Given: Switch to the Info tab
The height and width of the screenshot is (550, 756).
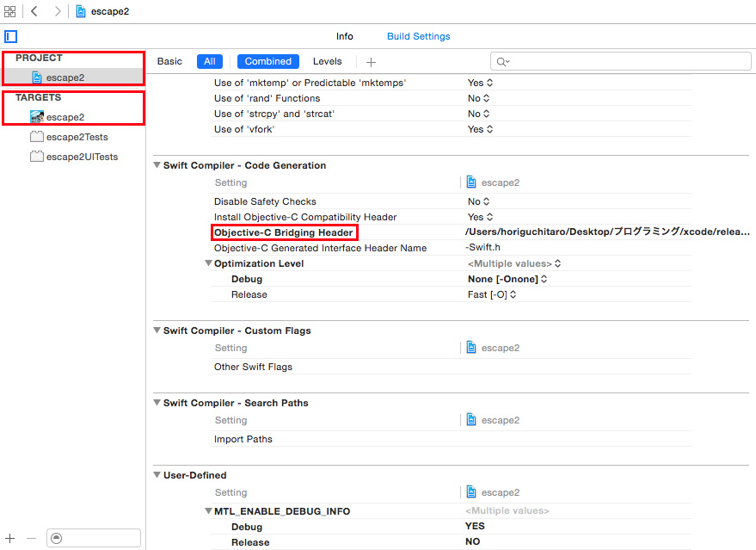Looking at the screenshot, I should coord(344,36).
